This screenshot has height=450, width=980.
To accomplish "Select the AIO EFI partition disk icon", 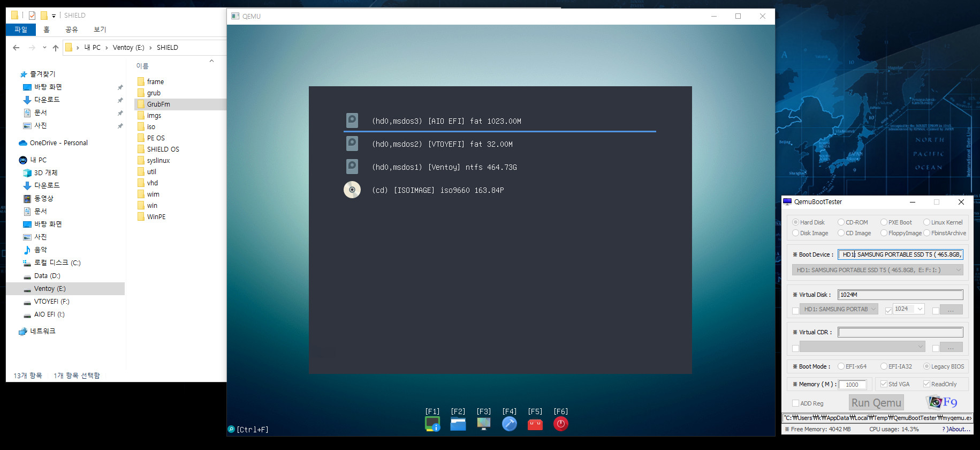I will [352, 120].
